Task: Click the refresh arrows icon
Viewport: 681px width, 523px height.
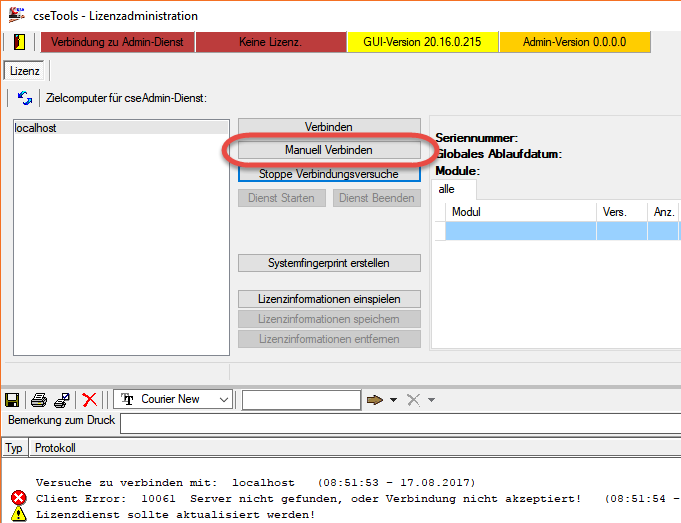Action: coord(25,98)
